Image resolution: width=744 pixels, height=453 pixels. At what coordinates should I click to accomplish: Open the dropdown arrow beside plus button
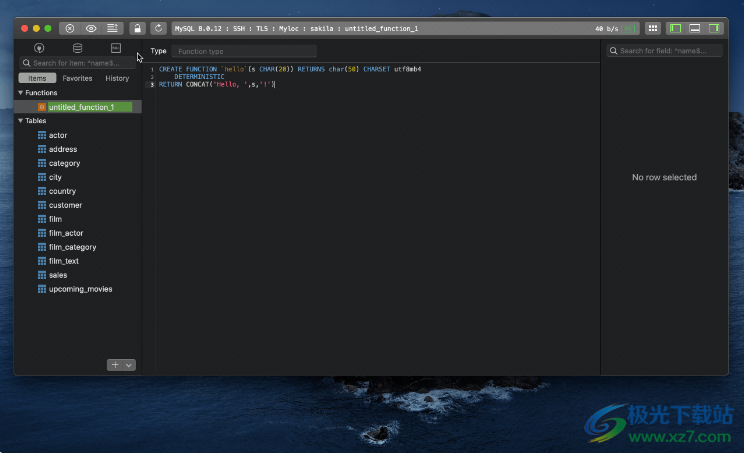pos(129,365)
